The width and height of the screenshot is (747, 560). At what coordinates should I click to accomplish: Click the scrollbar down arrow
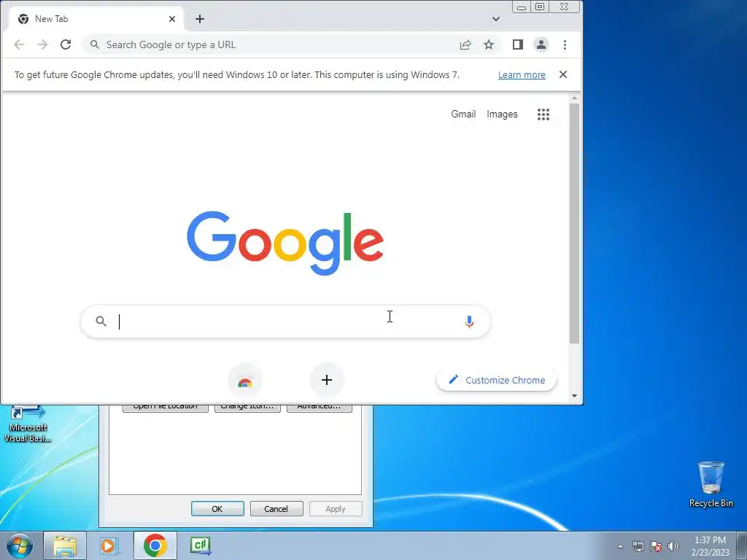click(575, 396)
